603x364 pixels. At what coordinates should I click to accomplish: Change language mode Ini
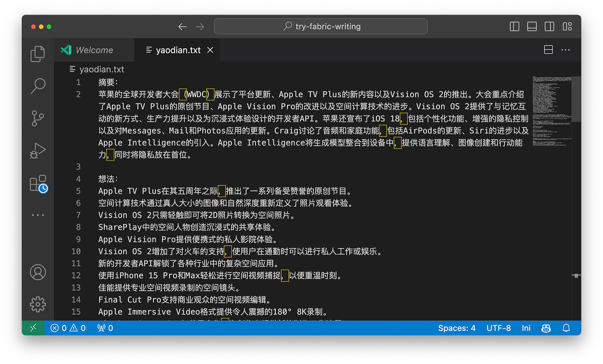(526, 328)
